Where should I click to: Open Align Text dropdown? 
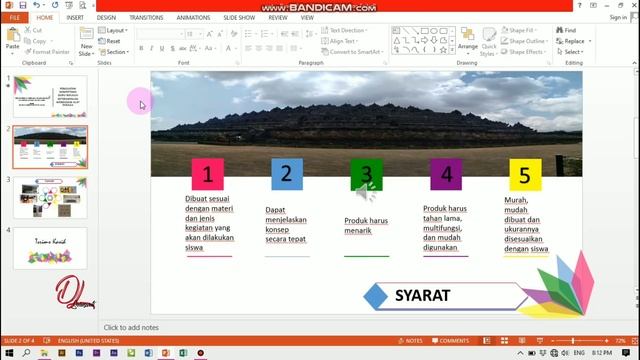click(340, 41)
